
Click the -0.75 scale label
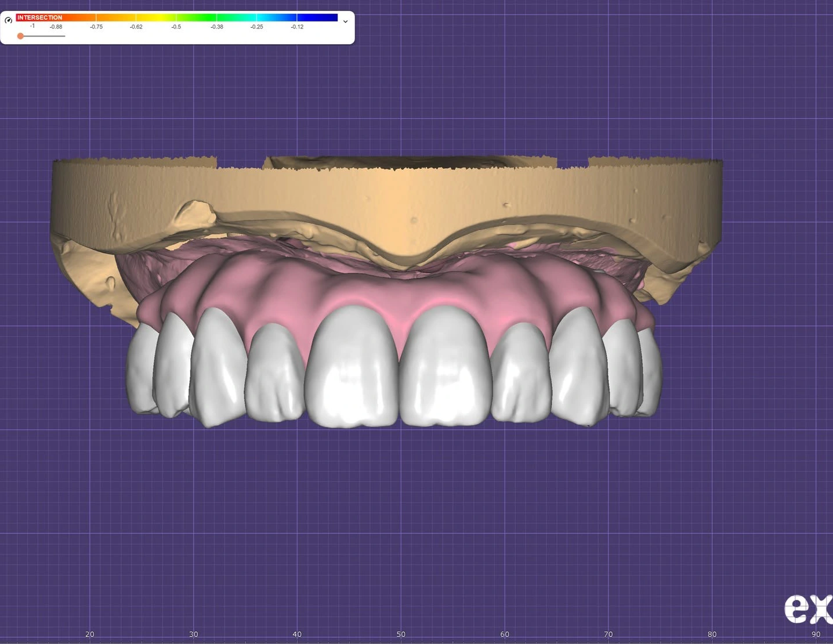click(96, 27)
